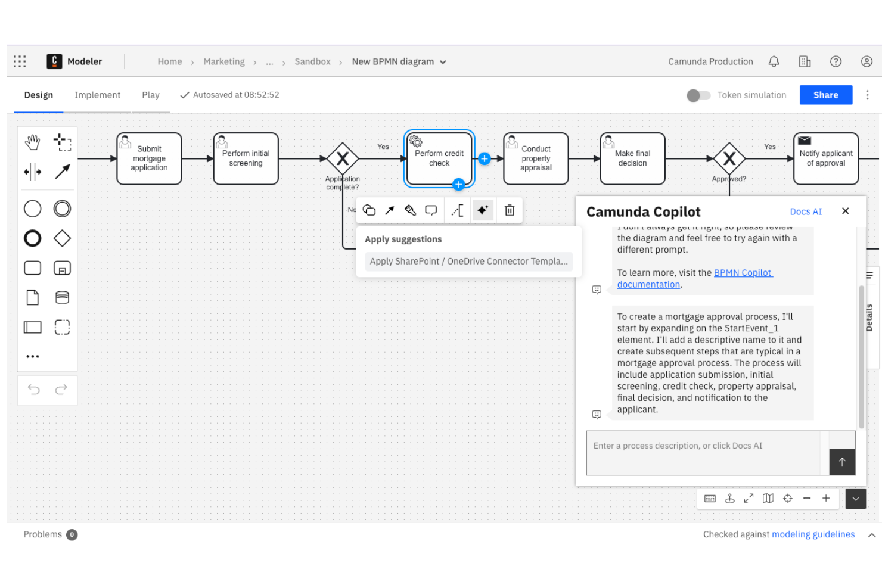Toggle the minimap icon
Image resolution: width=882 pixels, height=588 pixels.
(x=768, y=499)
